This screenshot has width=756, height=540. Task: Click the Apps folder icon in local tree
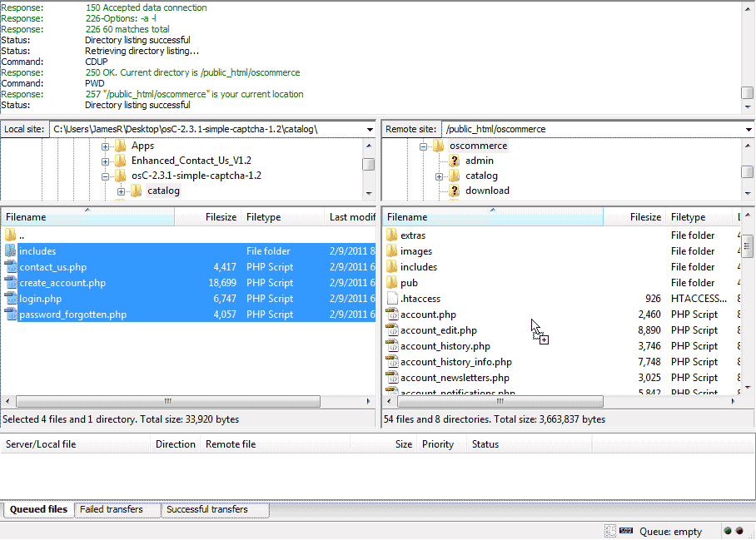click(121, 146)
